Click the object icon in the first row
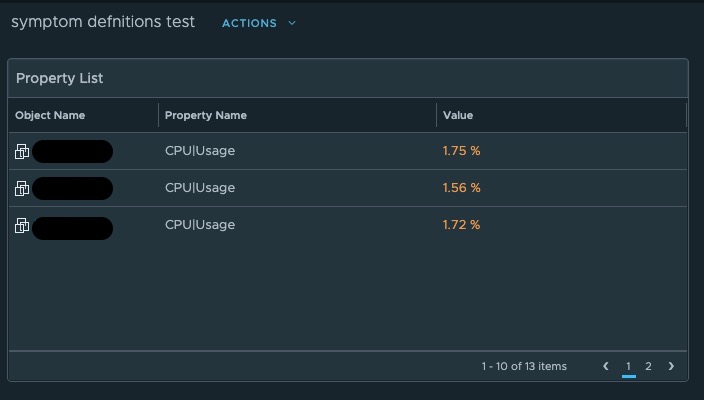Screen dimensions: 704x400 point(22,151)
